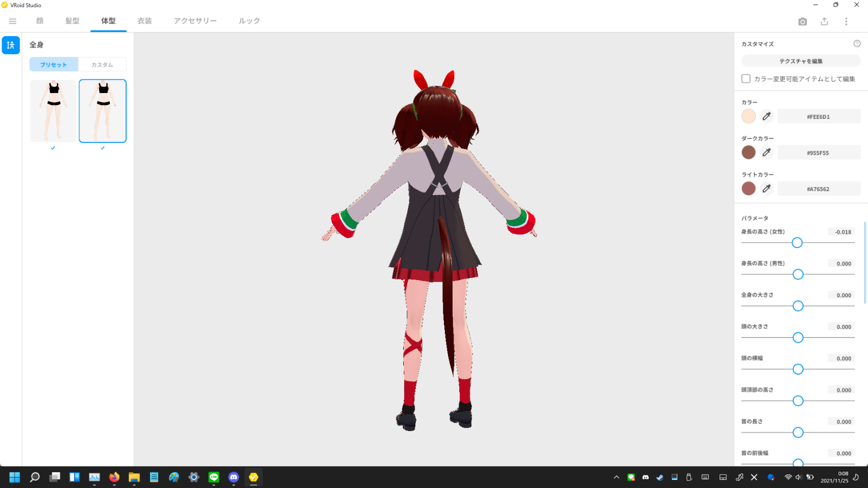This screenshot has height=488, width=868.
Task: Open the vertical three-dot options menu
Action: click(846, 21)
